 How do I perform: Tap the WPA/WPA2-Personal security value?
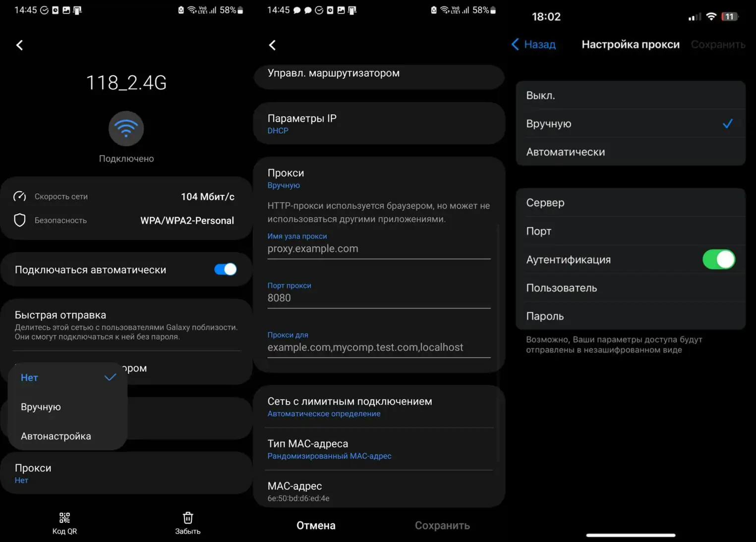187,220
